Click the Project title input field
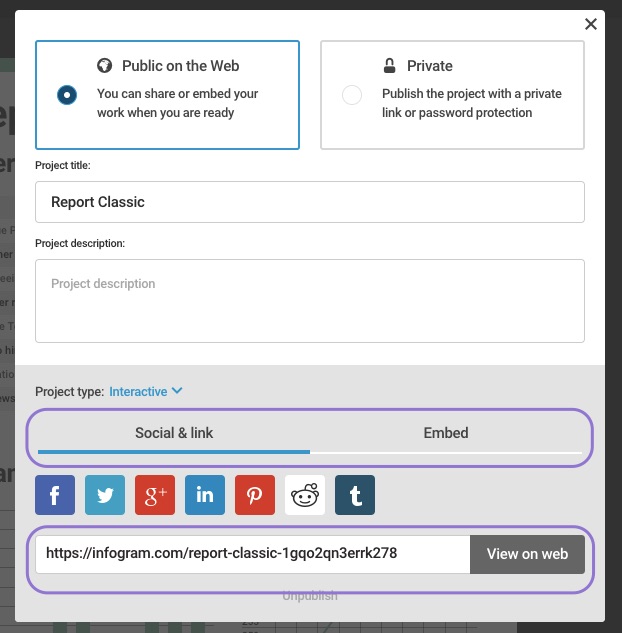The width and height of the screenshot is (622, 633). pyautogui.click(x=310, y=202)
